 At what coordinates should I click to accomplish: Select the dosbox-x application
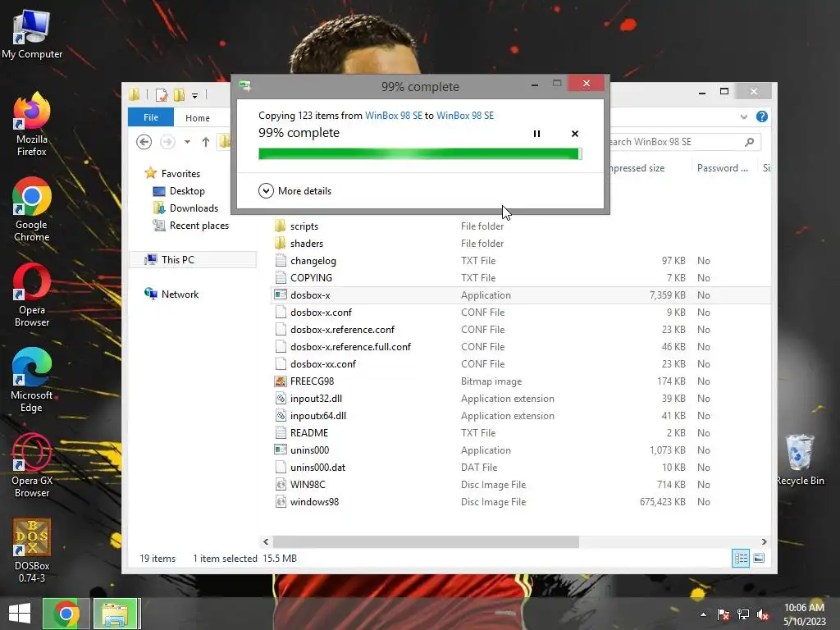click(x=310, y=295)
